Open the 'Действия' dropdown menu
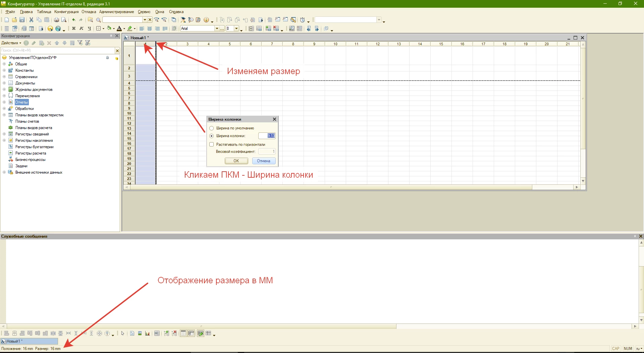 (11, 43)
